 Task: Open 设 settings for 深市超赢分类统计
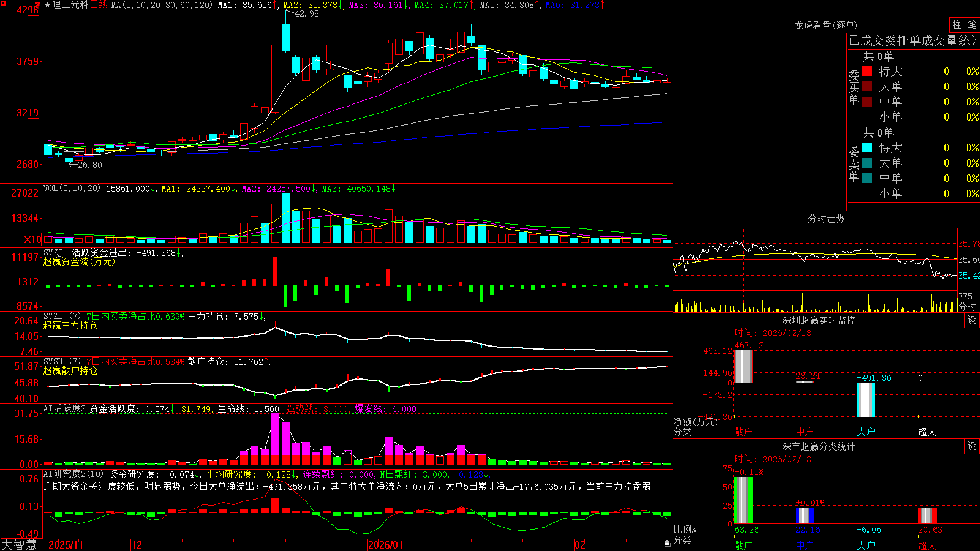point(972,446)
